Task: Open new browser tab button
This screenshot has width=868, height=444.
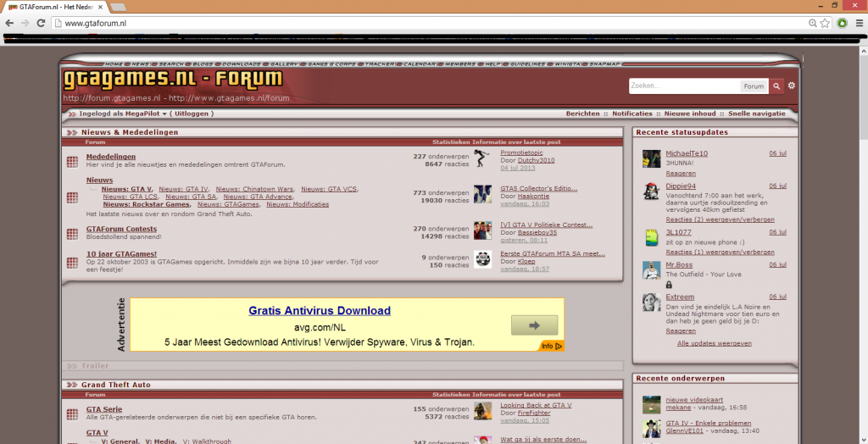Action: [x=118, y=7]
